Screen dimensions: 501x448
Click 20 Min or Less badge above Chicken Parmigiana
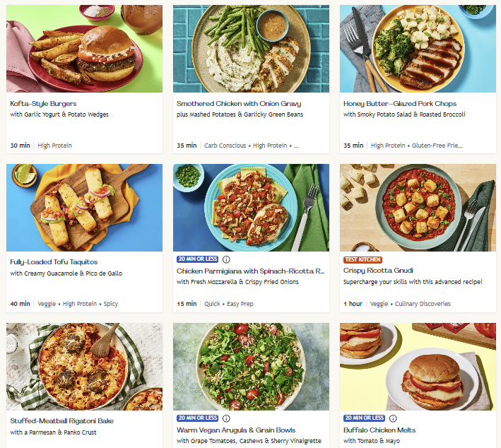[197, 259]
